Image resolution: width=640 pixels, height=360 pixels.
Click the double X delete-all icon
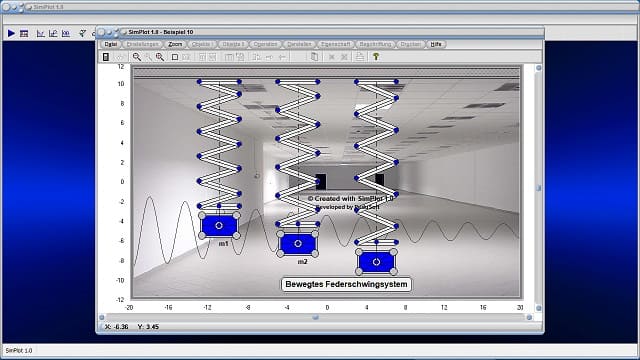coord(344,57)
